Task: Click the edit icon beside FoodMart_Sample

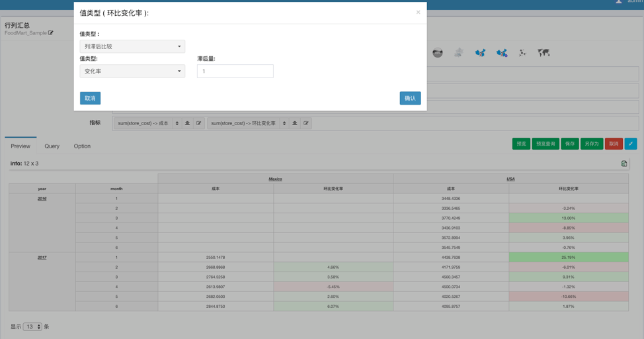Action: click(51, 32)
